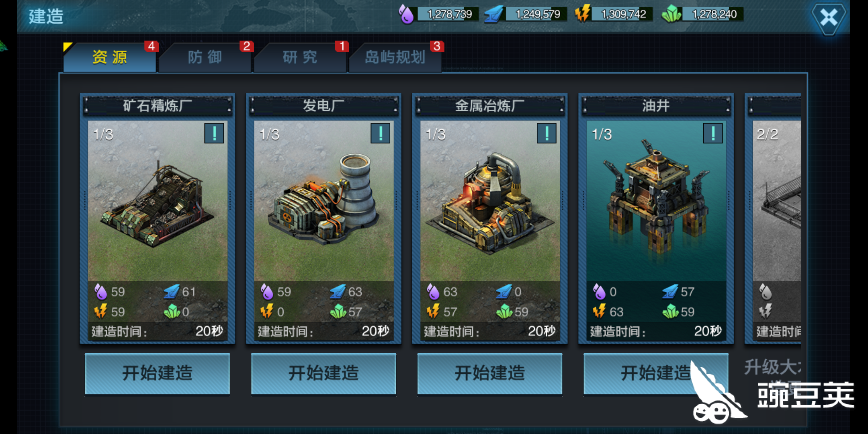Start building the 发电厂
Image resolution: width=868 pixels, height=434 pixels.
tap(323, 373)
